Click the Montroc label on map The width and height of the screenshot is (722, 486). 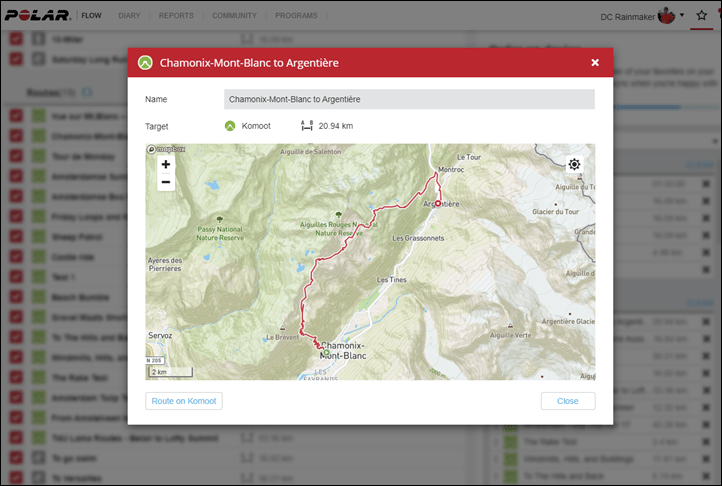451,170
